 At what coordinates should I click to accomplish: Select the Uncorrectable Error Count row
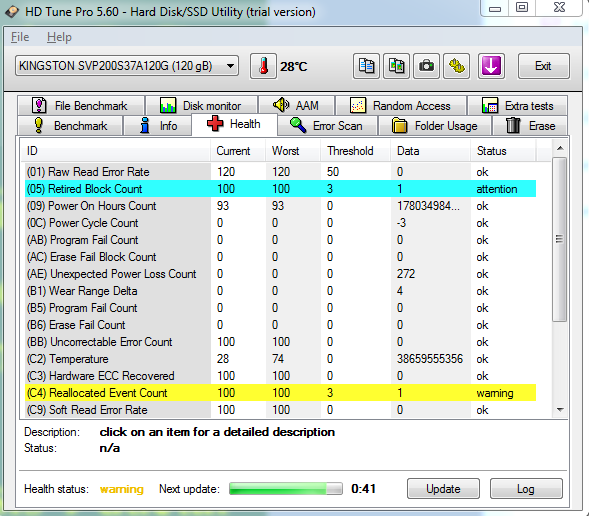point(281,342)
